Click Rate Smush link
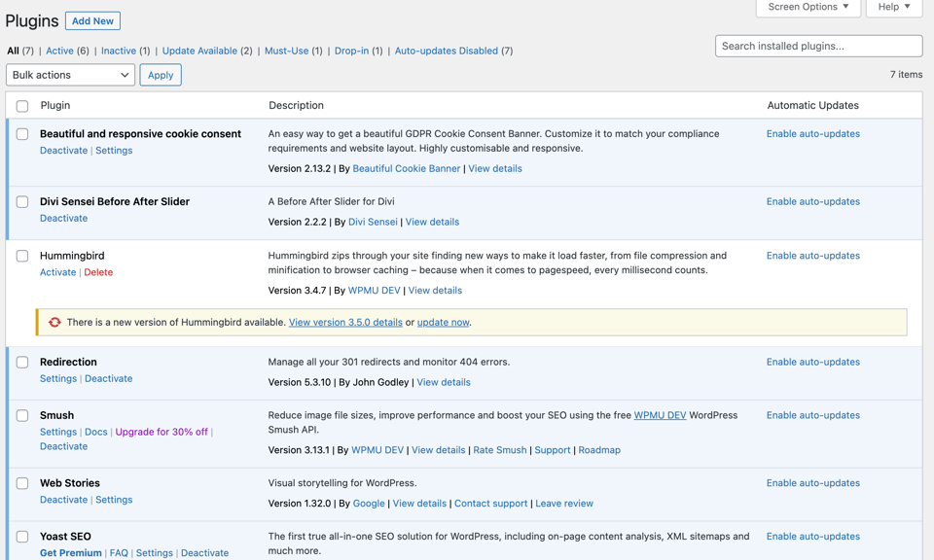 (500, 450)
